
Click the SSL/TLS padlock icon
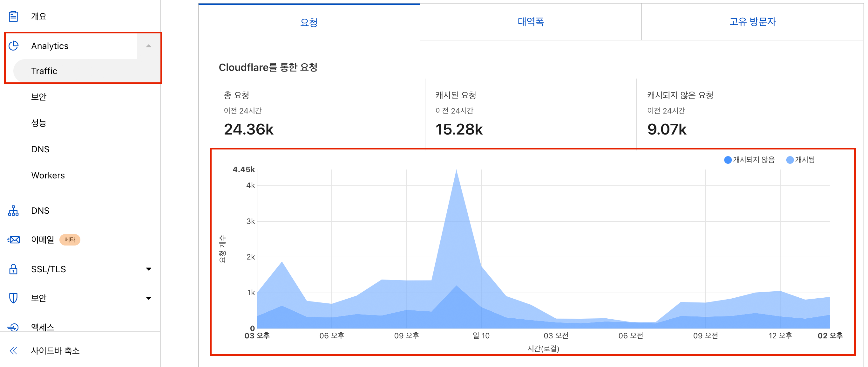coord(13,269)
